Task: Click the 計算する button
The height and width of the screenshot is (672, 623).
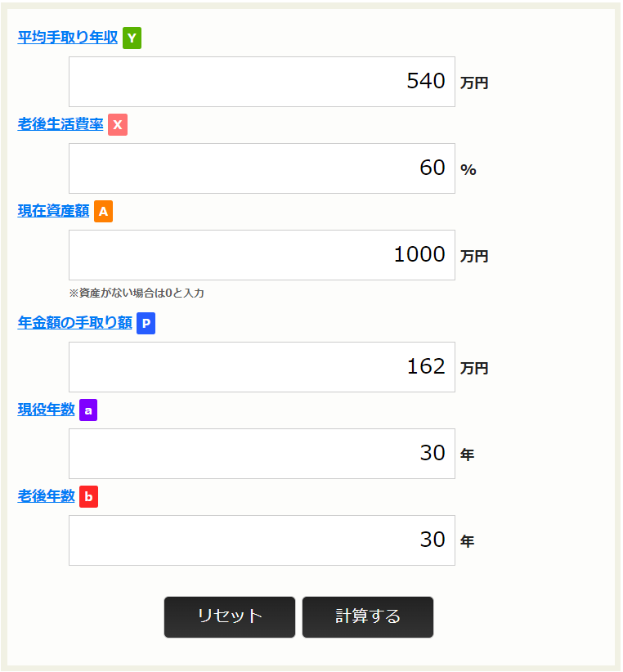Action: pos(368,616)
